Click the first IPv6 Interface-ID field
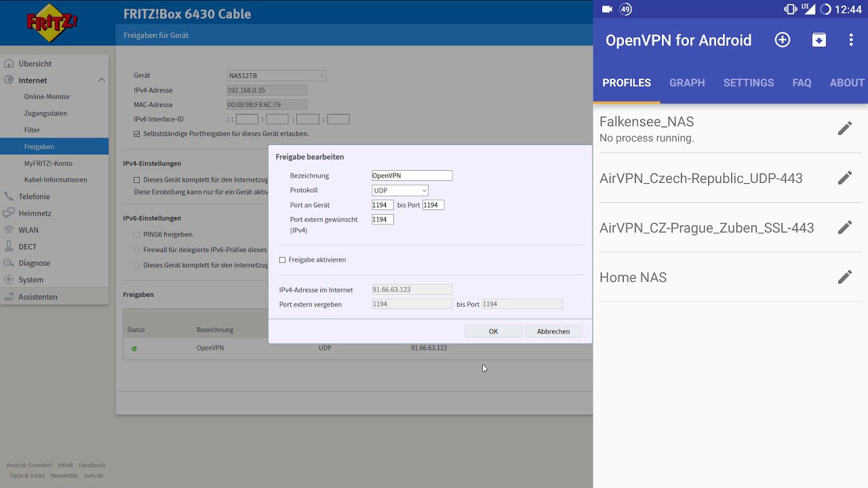Image resolution: width=868 pixels, height=488 pixels. [x=247, y=119]
